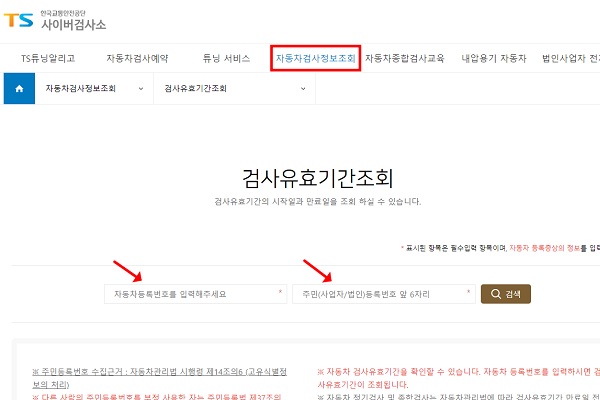
Task: Open the 튜닝 서비스 menu
Action: pos(226,58)
